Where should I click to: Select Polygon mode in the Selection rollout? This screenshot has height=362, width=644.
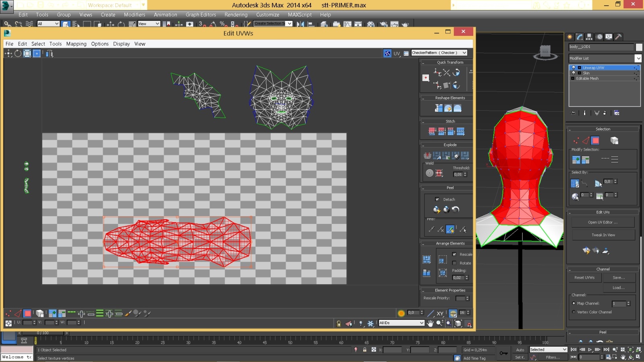[595, 141]
